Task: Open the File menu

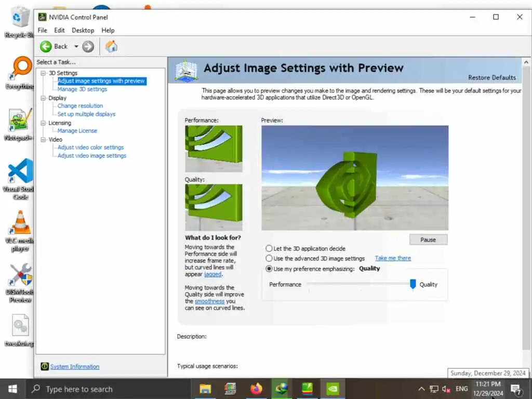Action: (x=43, y=30)
